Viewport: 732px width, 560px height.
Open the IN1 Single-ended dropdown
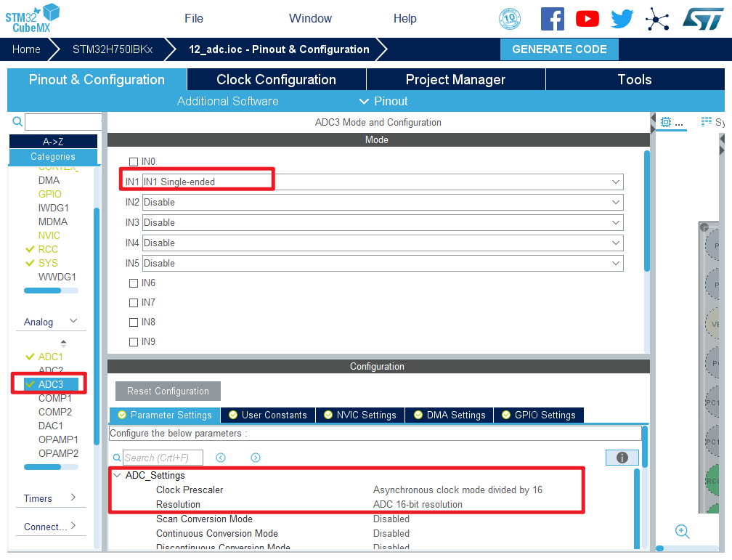click(x=616, y=182)
